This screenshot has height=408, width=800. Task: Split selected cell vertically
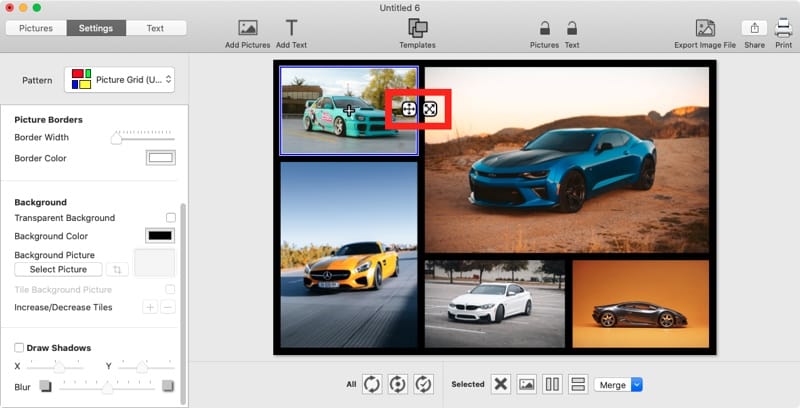click(552, 384)
